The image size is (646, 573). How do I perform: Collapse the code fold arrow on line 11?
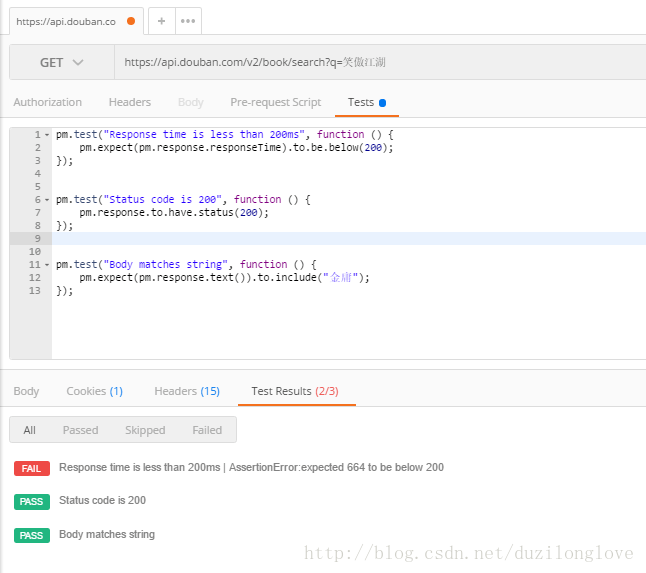47,265
